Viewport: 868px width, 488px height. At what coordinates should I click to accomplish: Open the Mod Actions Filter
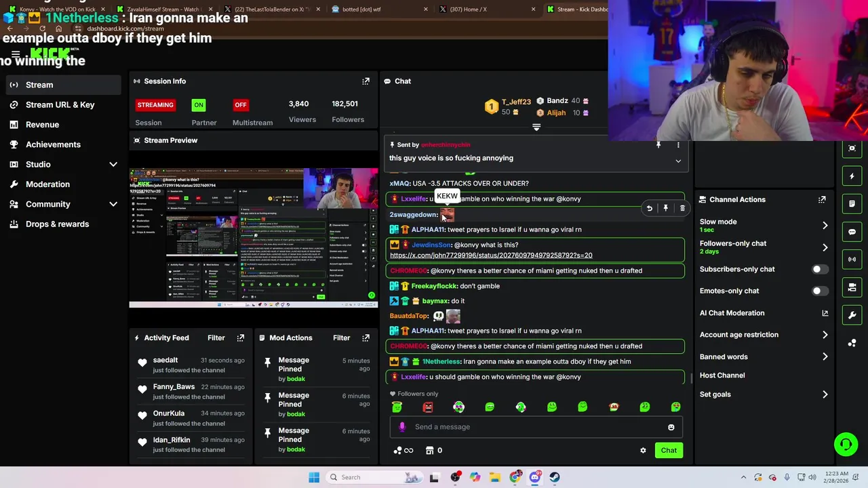tap(341, 338)
